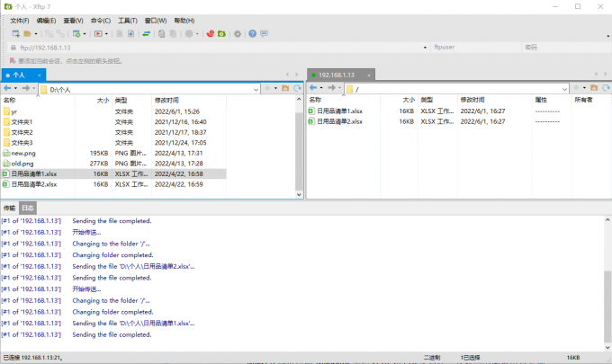Click the green Xftp launcher icon

coord(221,34)
